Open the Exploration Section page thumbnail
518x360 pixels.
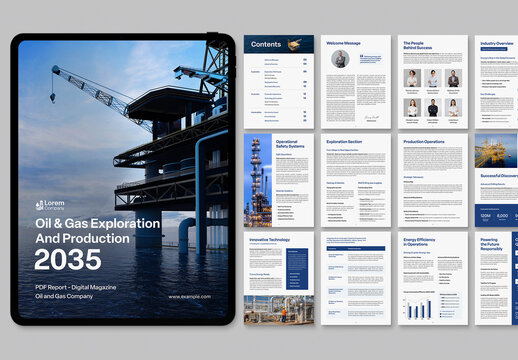(x=356, y=180)
